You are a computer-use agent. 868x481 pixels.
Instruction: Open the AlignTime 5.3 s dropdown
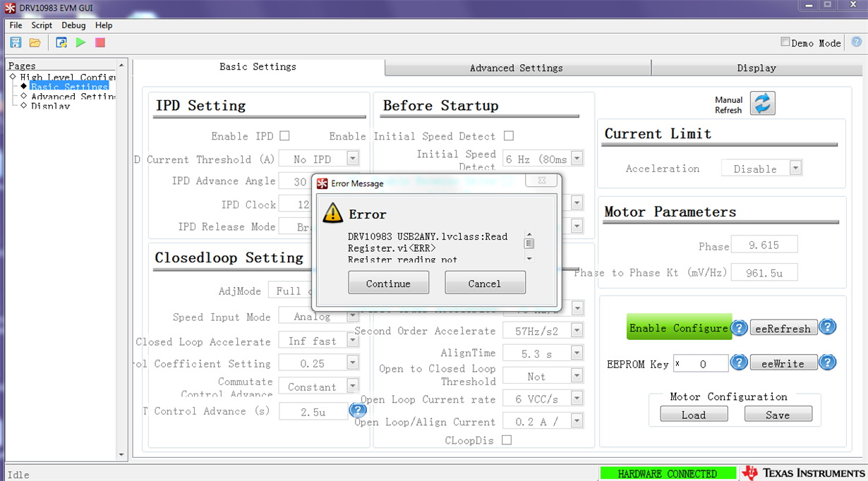[577, 353]
